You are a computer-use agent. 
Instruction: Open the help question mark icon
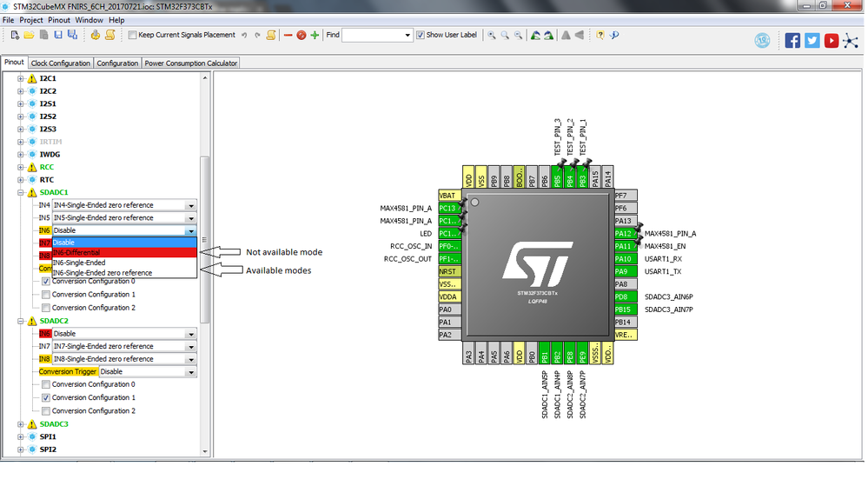(x=600, y=35)
